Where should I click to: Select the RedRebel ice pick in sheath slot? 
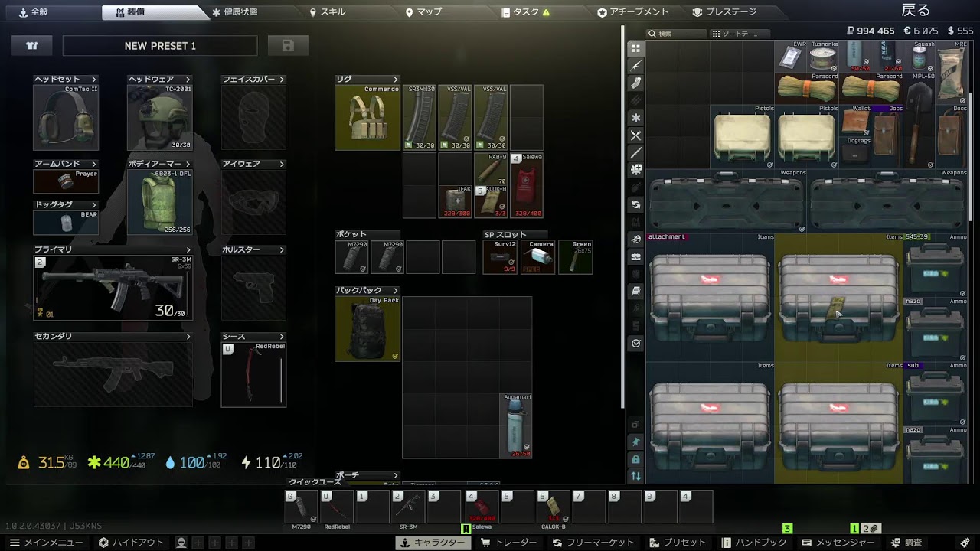(253, 374)
